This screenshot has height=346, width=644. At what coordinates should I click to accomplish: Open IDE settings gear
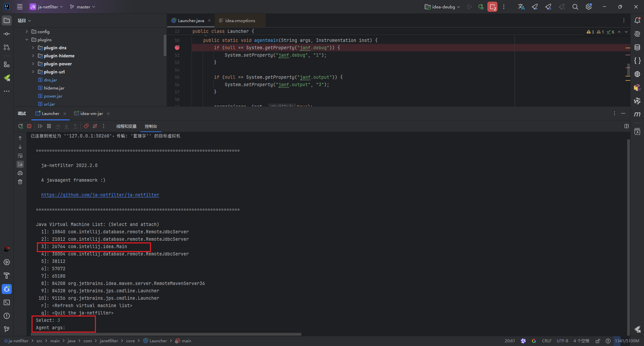tap(589, 7)
